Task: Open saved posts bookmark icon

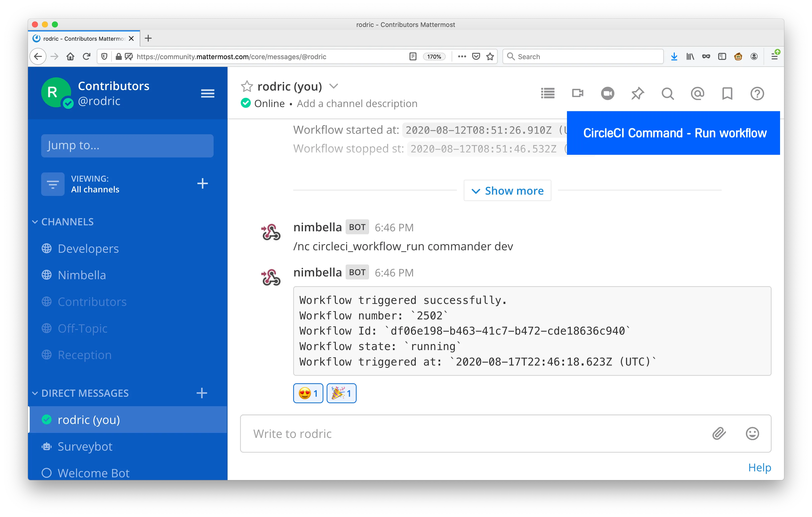Action: click(727, 93)
